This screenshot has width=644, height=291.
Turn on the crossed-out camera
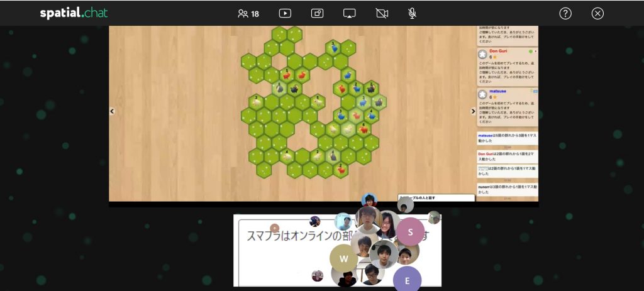[x=382, y=14]
